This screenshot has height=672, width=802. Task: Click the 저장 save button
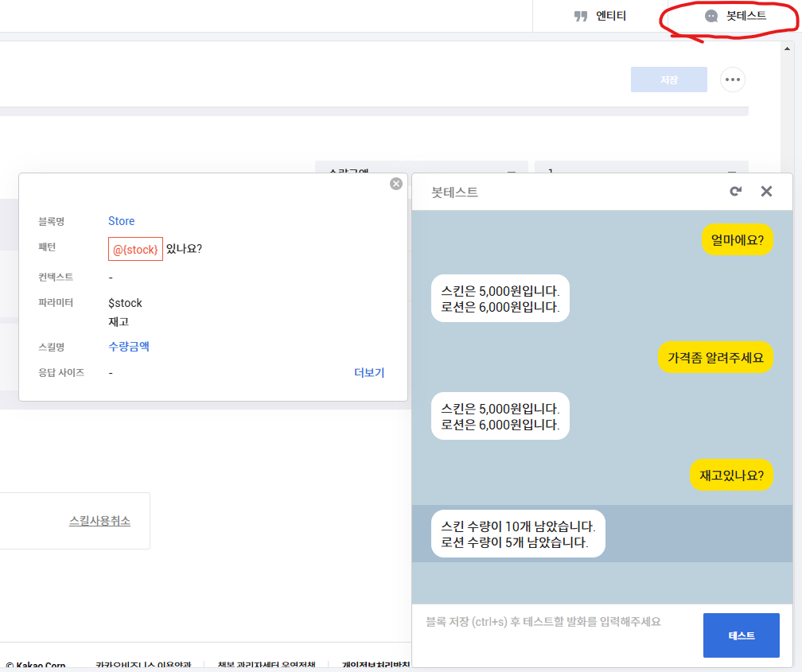tap(668, 80)
